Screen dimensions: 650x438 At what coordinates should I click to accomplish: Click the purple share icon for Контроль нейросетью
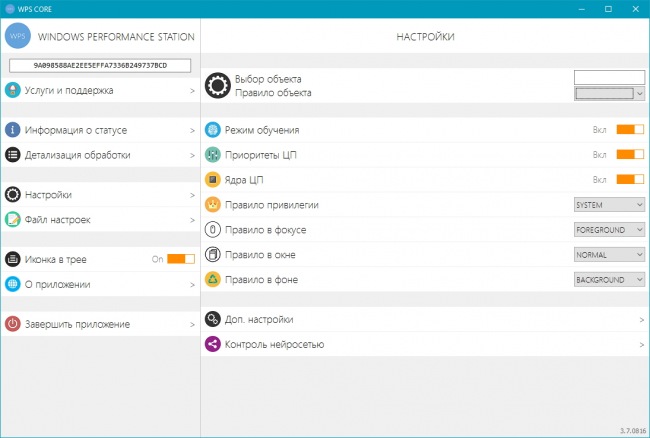213,344
